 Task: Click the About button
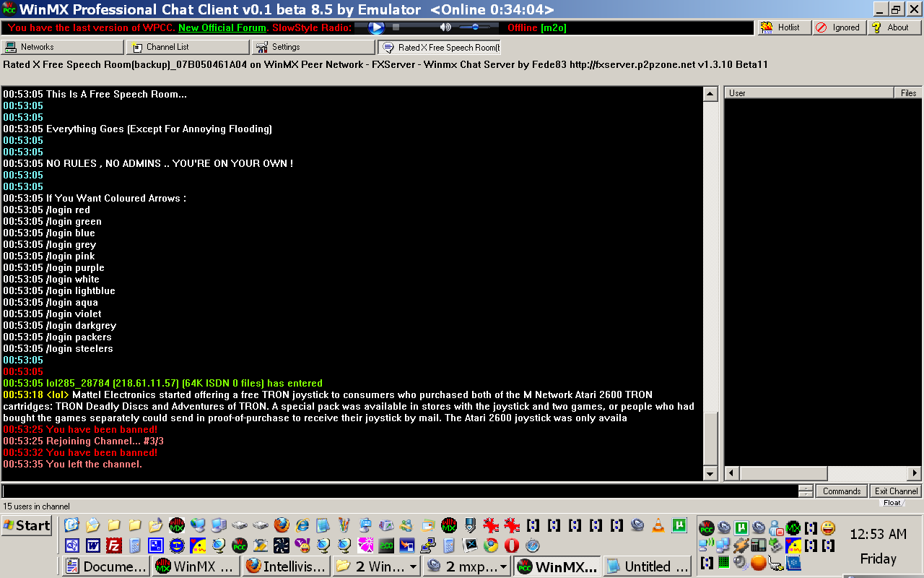pos(894,27)
